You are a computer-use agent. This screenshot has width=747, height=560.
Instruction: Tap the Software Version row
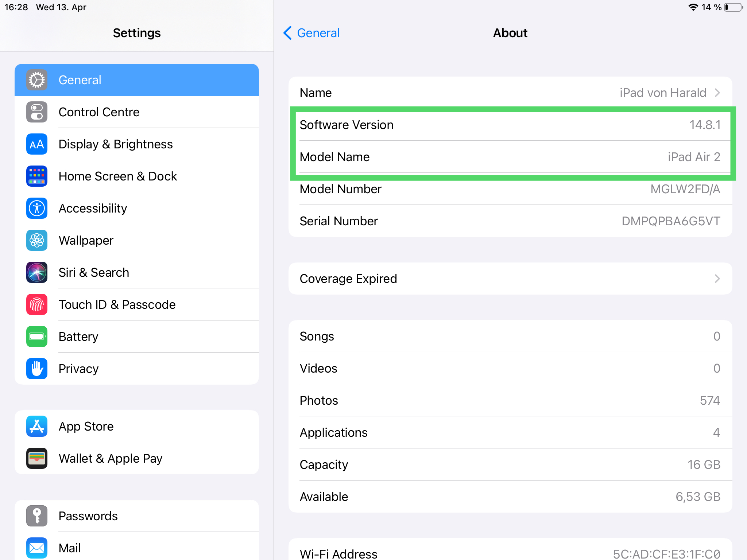coord(510,125)
